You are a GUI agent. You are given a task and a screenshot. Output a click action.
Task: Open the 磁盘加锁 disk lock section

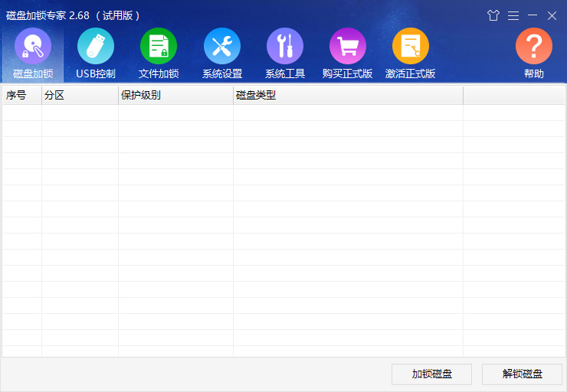click(x=33, y=47)
